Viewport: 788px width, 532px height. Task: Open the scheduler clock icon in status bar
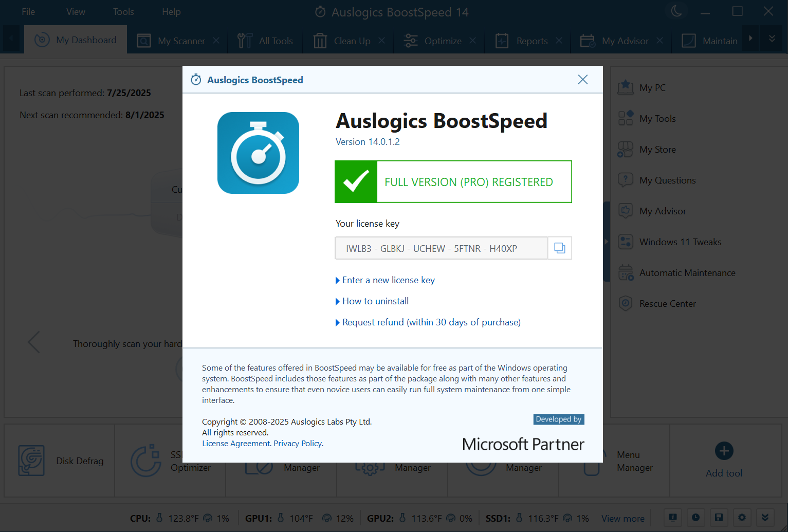click(695, 517)
